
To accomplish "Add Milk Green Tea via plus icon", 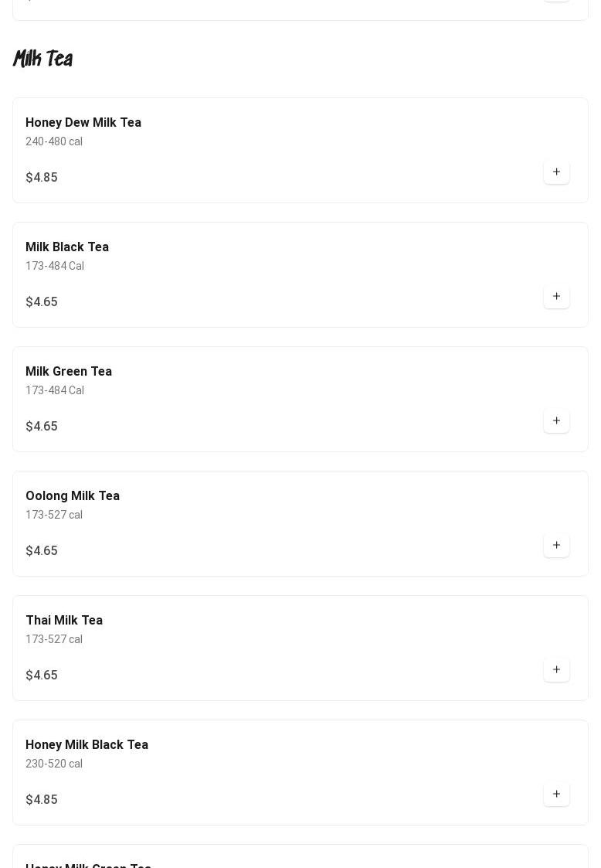I will 556,421.
